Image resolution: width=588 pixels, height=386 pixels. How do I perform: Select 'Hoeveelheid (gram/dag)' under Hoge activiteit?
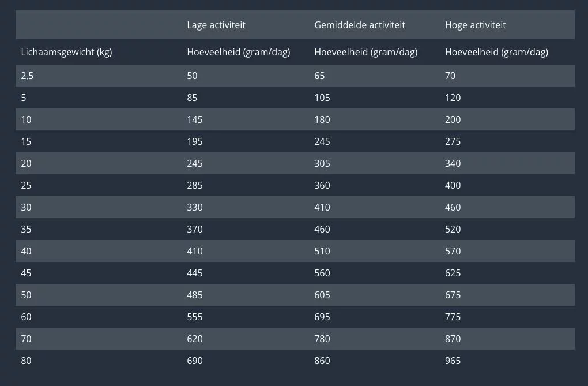point(496,52)
